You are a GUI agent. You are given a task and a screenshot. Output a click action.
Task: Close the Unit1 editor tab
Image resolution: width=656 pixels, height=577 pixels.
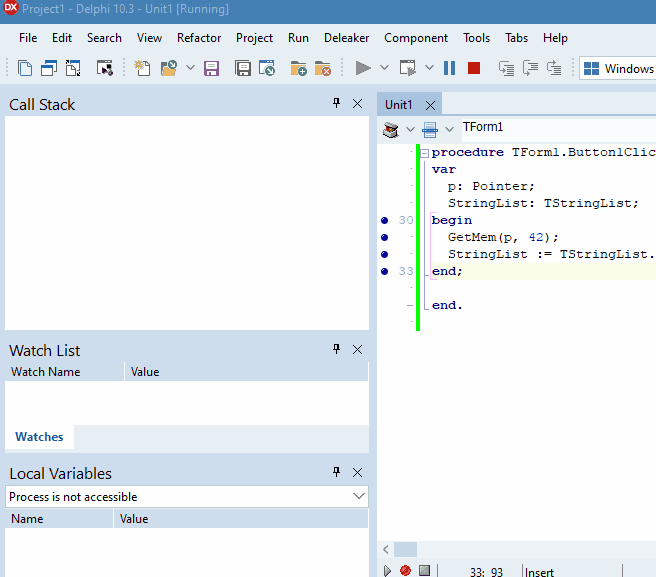point(430,105)
